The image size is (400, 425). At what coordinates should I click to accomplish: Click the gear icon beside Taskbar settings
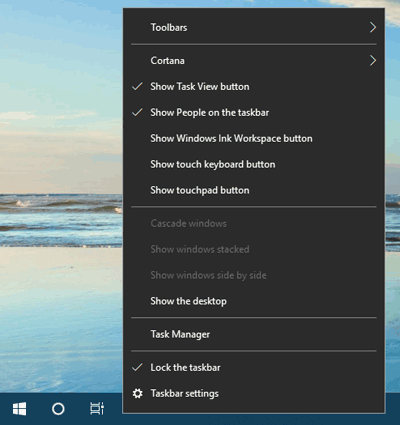pyautogui.click(x=137, y=393)
